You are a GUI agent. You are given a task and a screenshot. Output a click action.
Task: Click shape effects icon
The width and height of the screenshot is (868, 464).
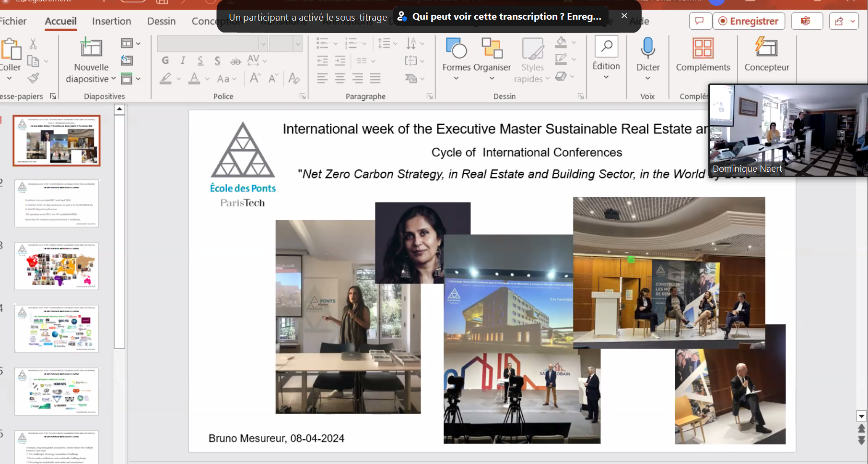coord(561,77)
